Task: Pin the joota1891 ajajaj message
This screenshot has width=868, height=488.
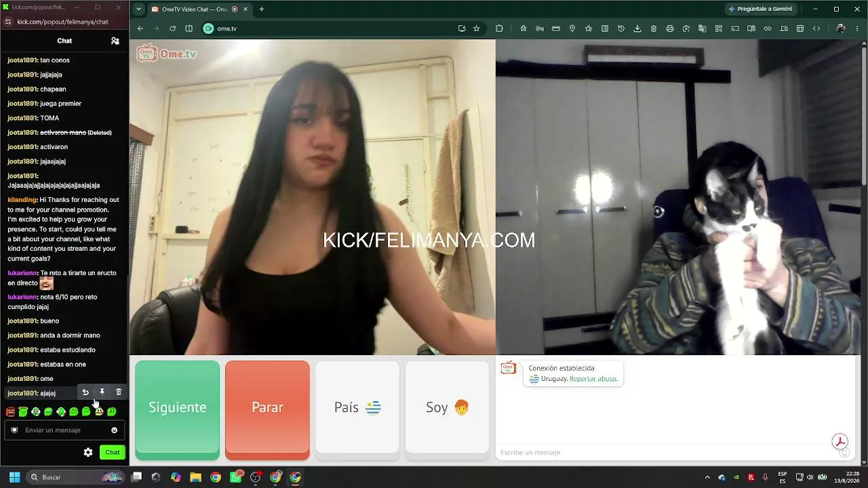Action: 102,392
